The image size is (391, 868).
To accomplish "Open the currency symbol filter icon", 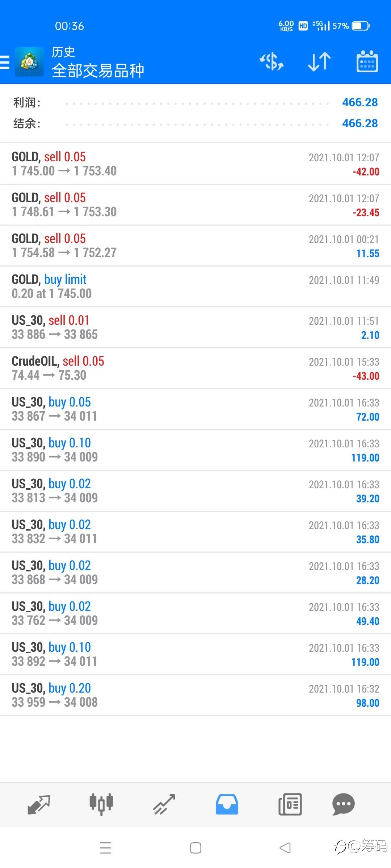I will (272, 61).
